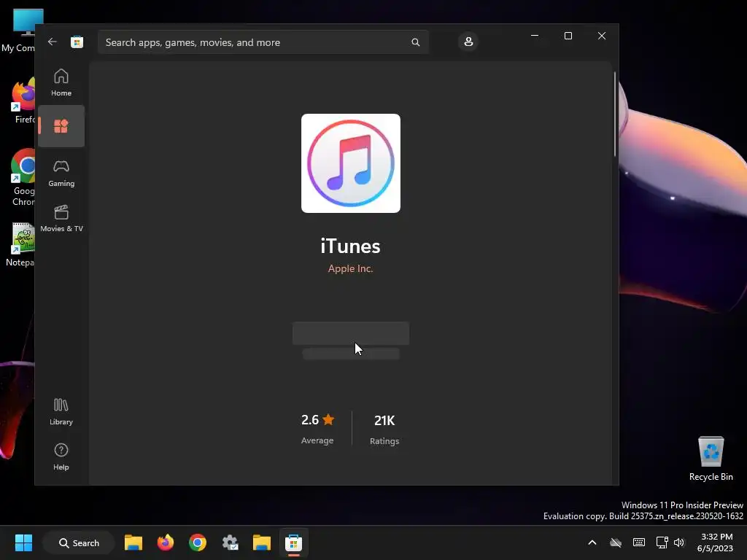Click the Apple Inc. publisher link
This screenshot has width=747, height=560.
tap(350, 268)
